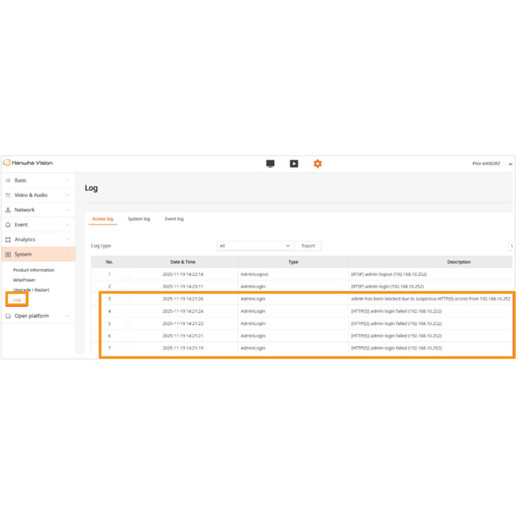
Task: Select the System menu label
Action: (23, 254)
